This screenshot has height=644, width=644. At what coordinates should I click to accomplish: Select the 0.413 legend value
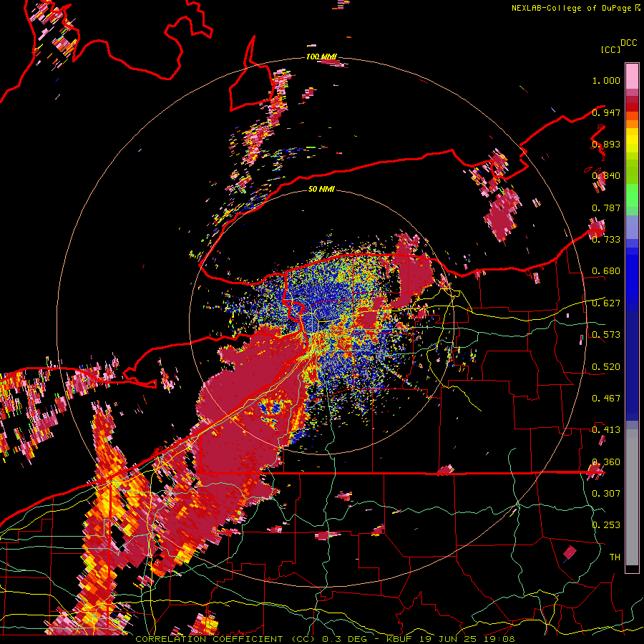tap(606, 430)
